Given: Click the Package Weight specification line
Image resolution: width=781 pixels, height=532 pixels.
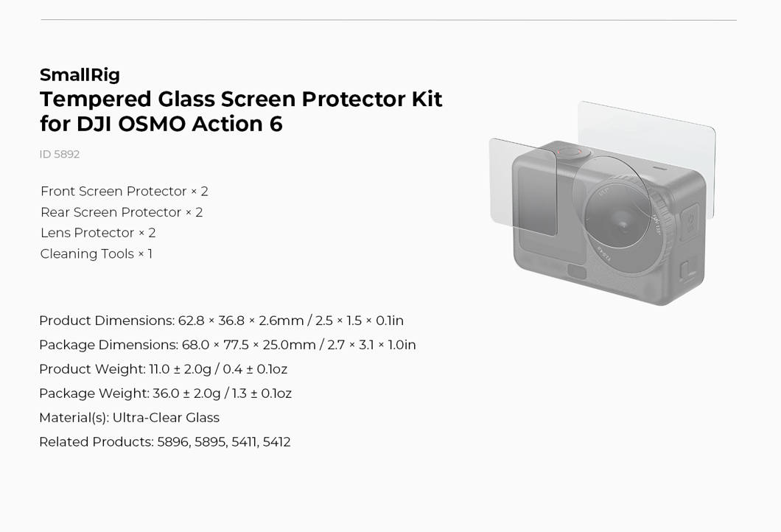Looking at the screenshot, I should coord(165,393).
